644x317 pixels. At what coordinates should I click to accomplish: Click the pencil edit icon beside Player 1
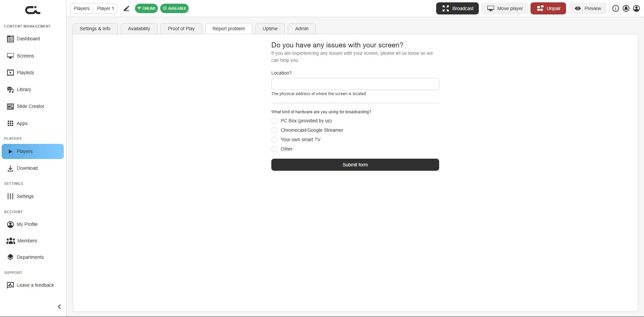(x=126, y=8)
